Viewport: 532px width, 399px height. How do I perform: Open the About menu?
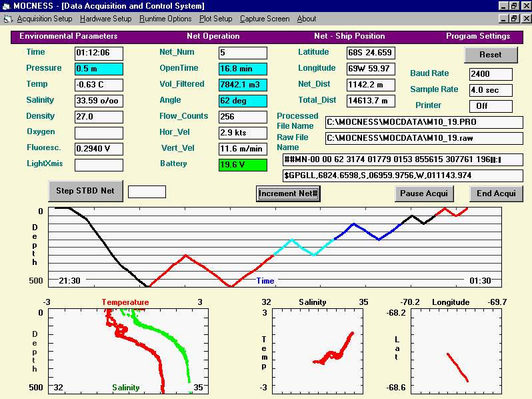coord(307,19)
